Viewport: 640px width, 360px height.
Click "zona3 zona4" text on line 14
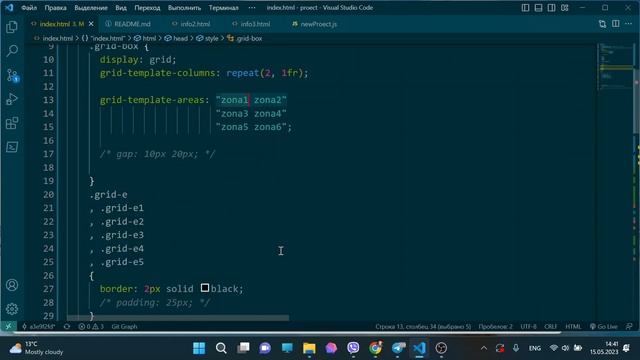tap(251, 113)
